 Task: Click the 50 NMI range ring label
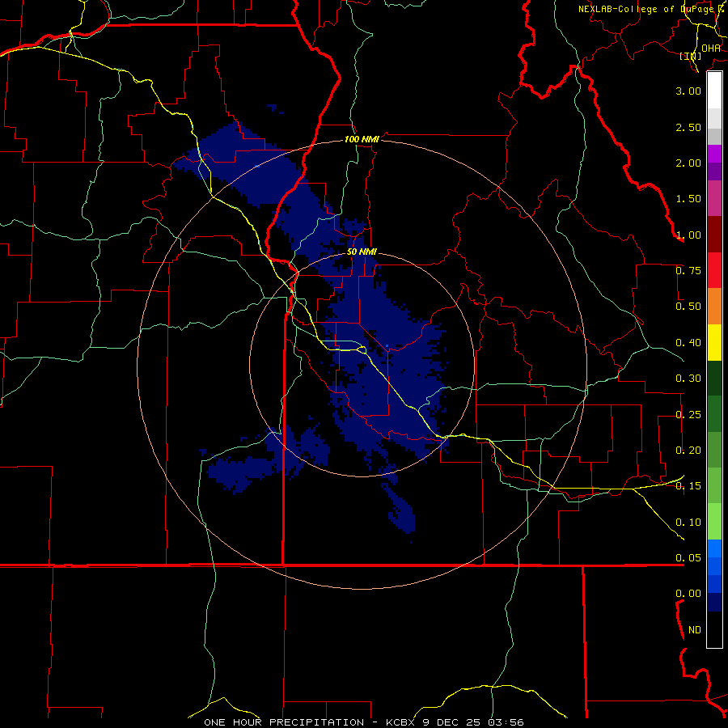362,252
